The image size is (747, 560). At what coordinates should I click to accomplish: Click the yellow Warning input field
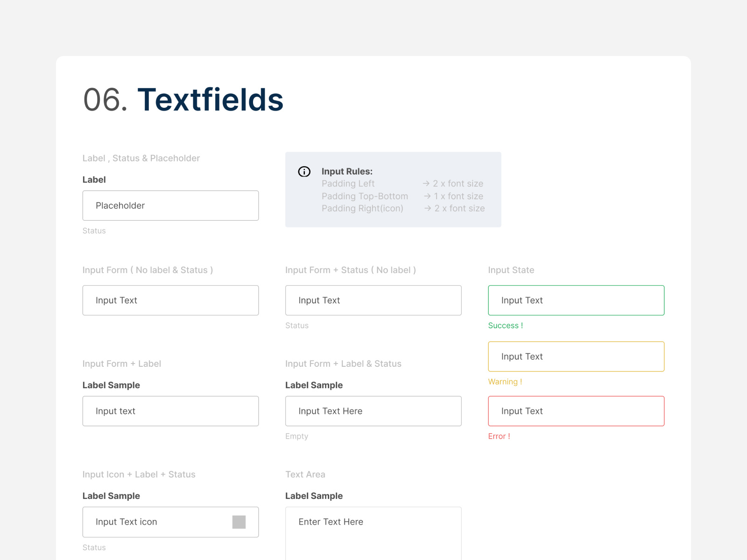coord(576,357)
